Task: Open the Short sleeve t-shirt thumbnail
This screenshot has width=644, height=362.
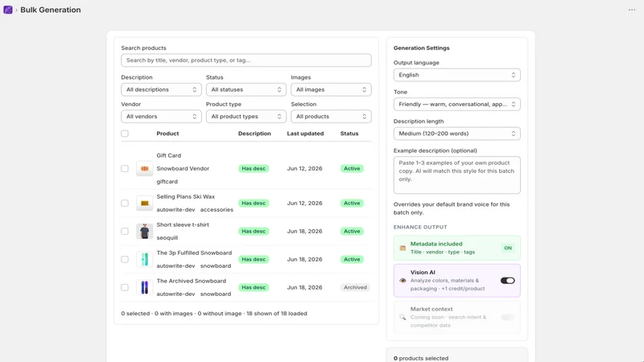Action: click(x=145, y=231)
